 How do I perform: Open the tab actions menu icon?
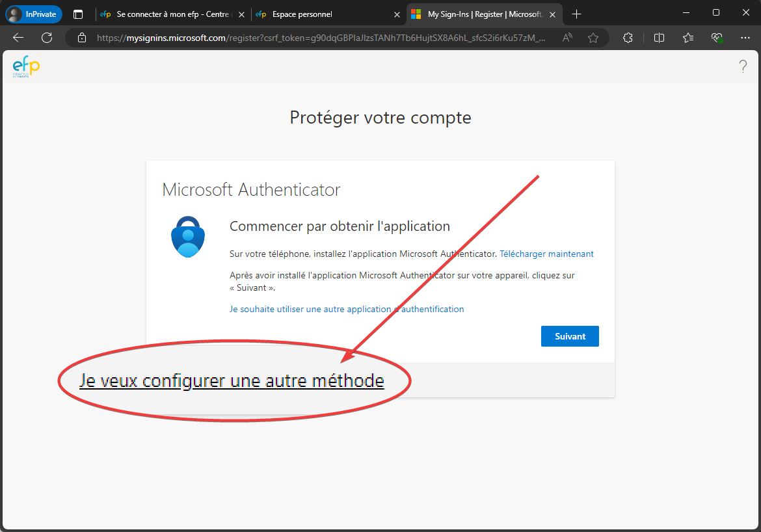coord(78,14)
